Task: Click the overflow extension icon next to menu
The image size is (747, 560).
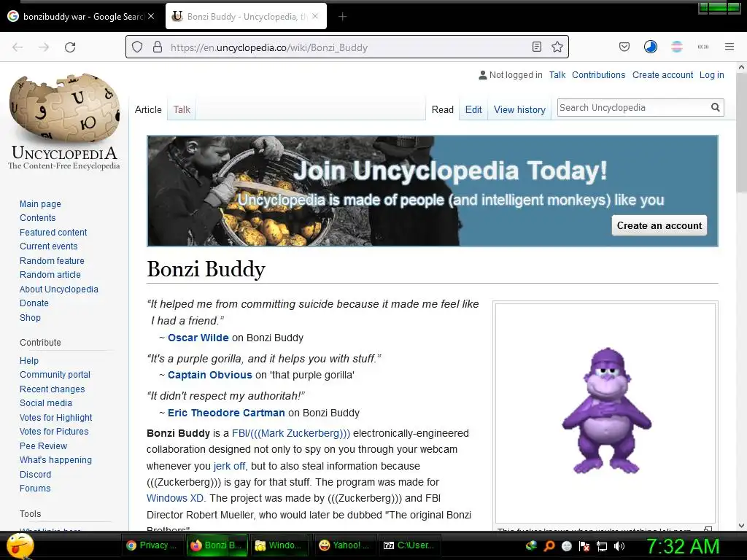Action: pos(703,47)
